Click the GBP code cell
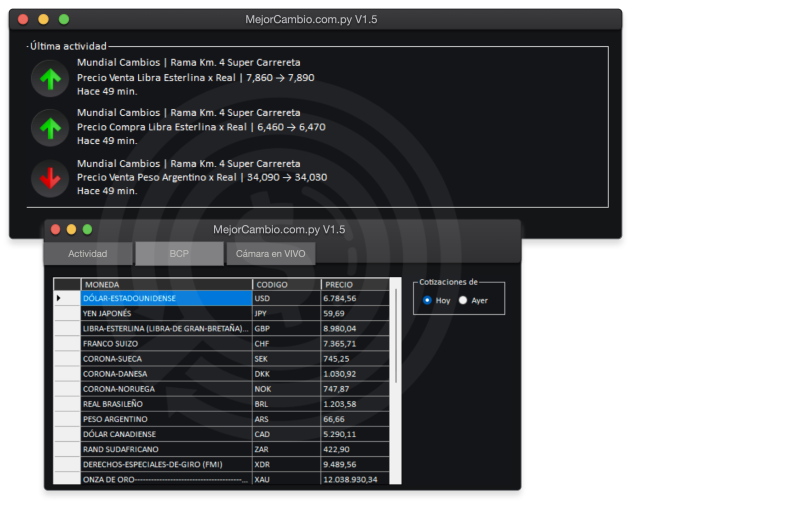The image size is (805, 511). coord(285,328)
